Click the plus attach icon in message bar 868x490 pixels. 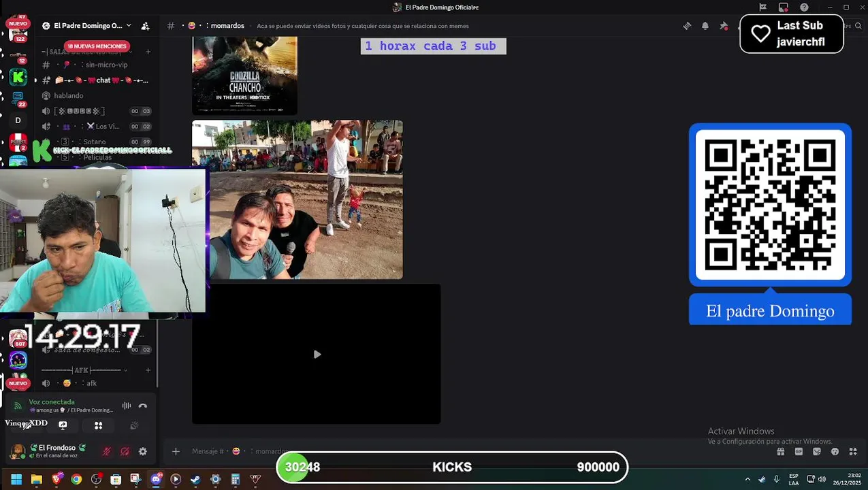click(176, 451)
